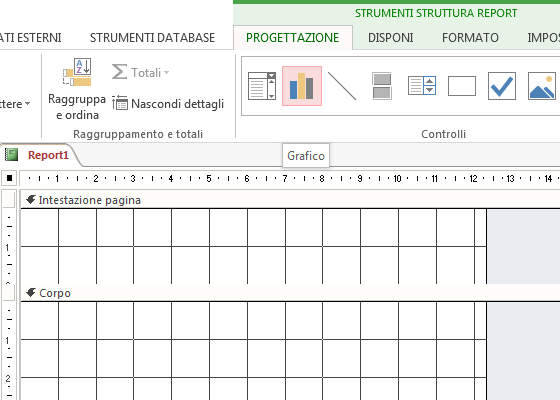
Task: Open Raggruppa e ordina panel
Action: (x=77, y=89)
